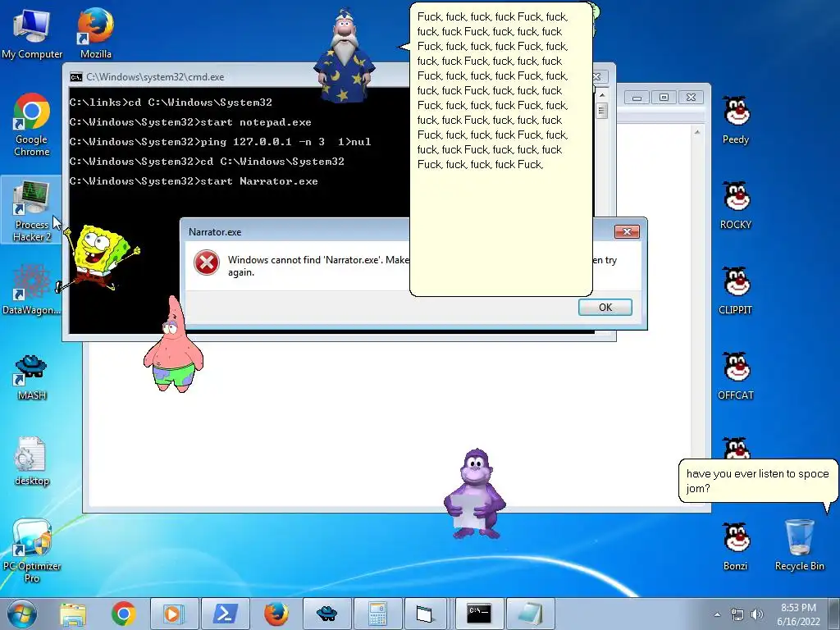Close the Narrator.exe error dialog
The height and width of the screenshot is (630, 840).
[627, 231]
